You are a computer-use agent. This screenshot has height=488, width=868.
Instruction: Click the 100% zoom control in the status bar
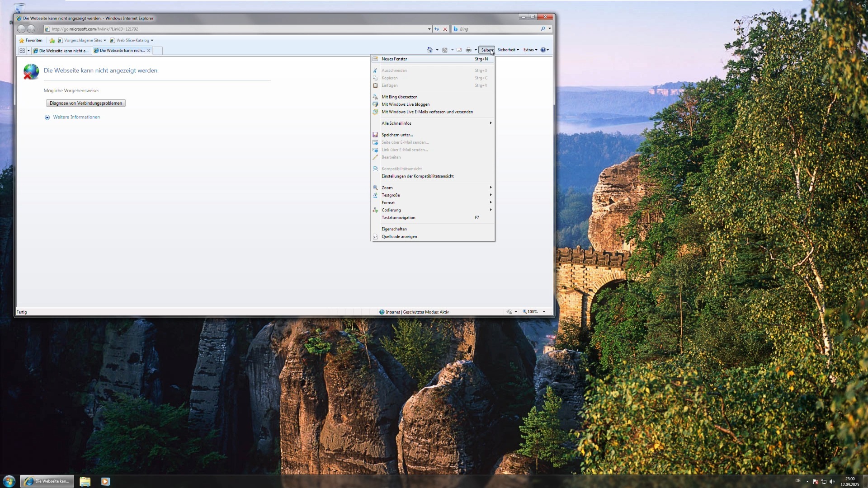533,312
